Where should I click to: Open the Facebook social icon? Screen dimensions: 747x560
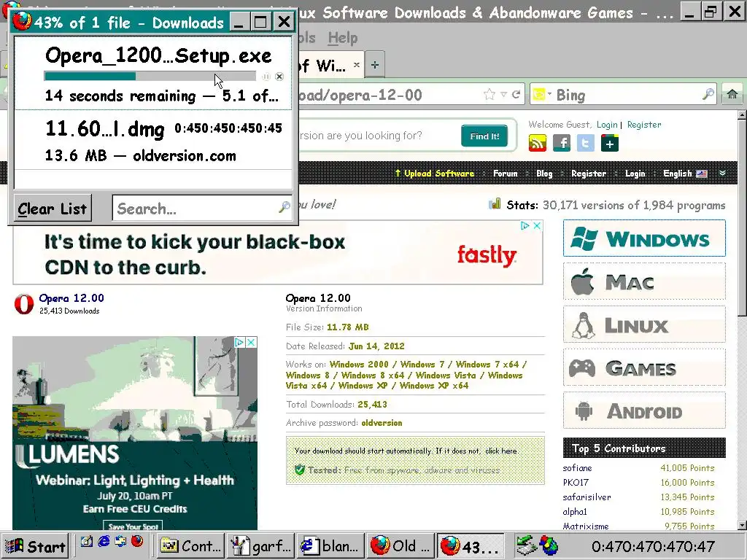(562, 143)
